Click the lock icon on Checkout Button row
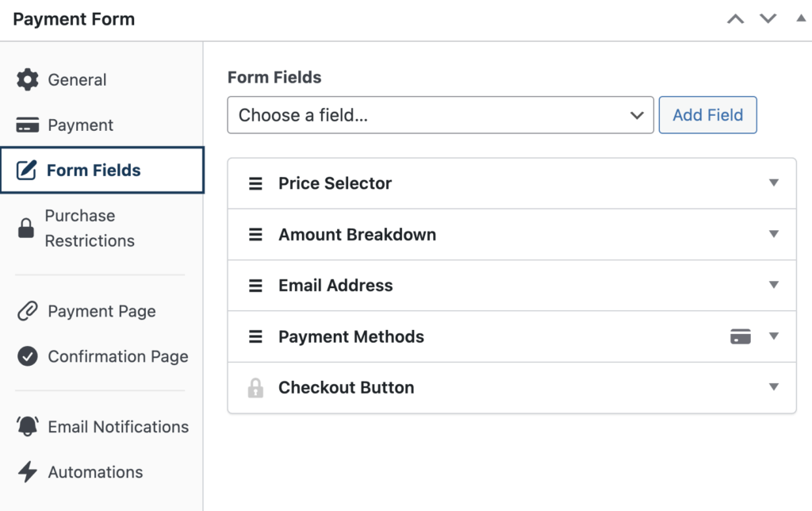The width and height of the screenshot is (812, 511). pyautogui.click(x=255, y=388)
